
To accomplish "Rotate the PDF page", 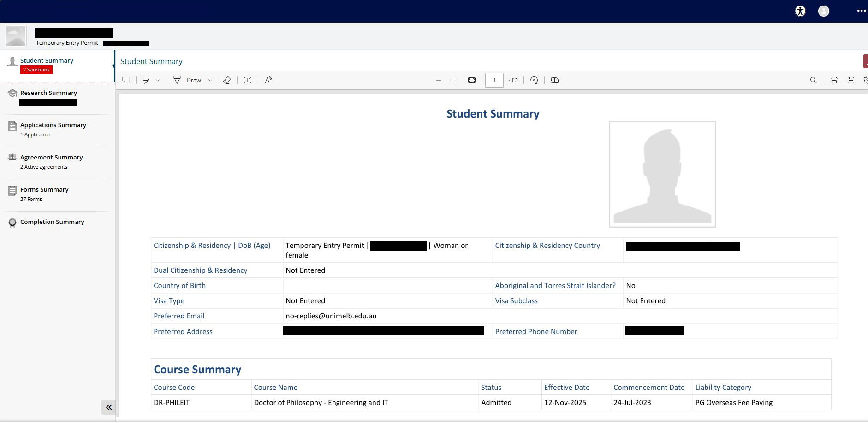I will pos(534,80).
